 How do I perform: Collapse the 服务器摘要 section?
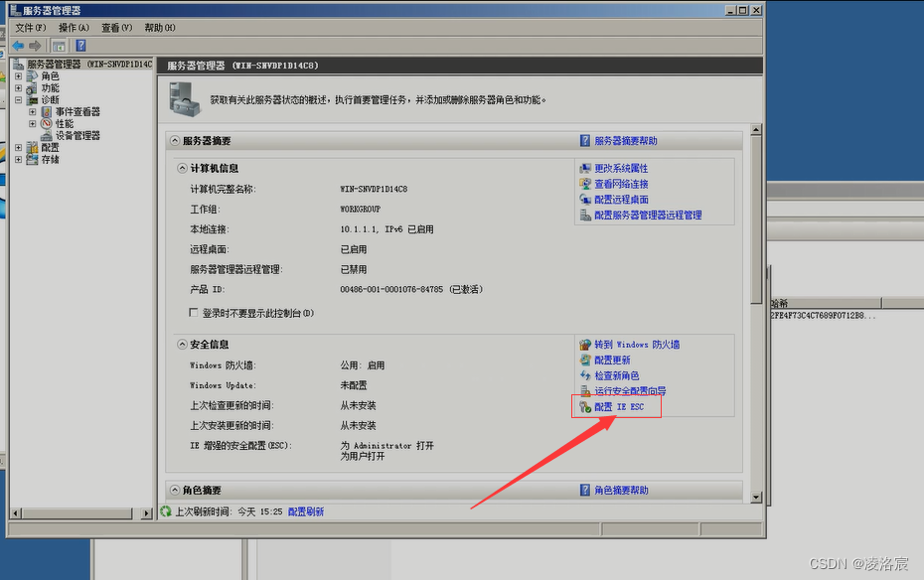pos(175,141)
